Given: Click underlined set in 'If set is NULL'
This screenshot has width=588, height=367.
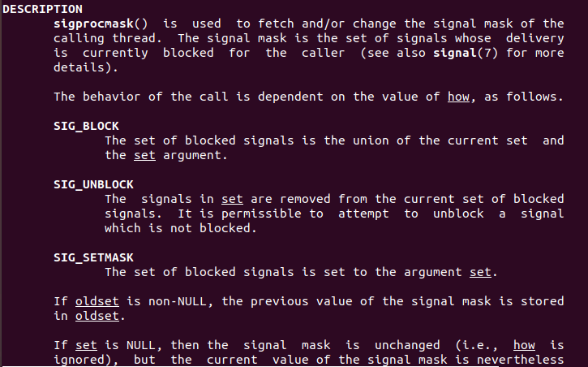Looking at the screenshot, I should click(86, 346).
